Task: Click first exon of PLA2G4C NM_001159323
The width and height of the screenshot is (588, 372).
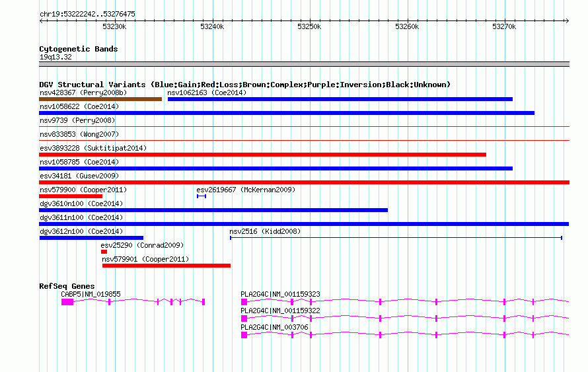Action: [x=244, y=302]
